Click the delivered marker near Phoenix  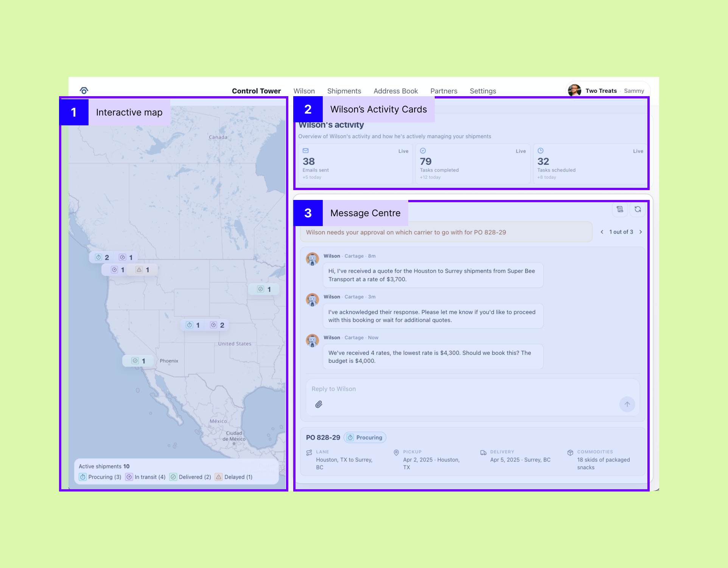coord(138,361)
